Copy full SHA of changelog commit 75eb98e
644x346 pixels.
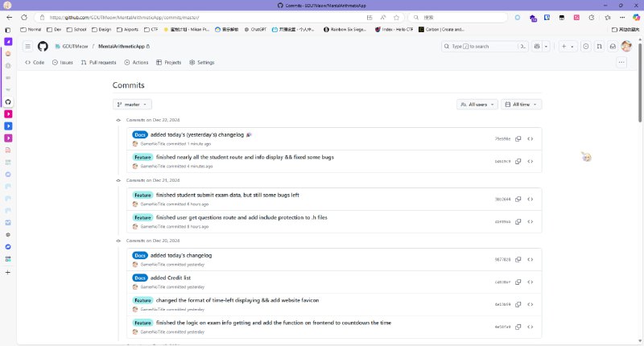coord(518,138)
